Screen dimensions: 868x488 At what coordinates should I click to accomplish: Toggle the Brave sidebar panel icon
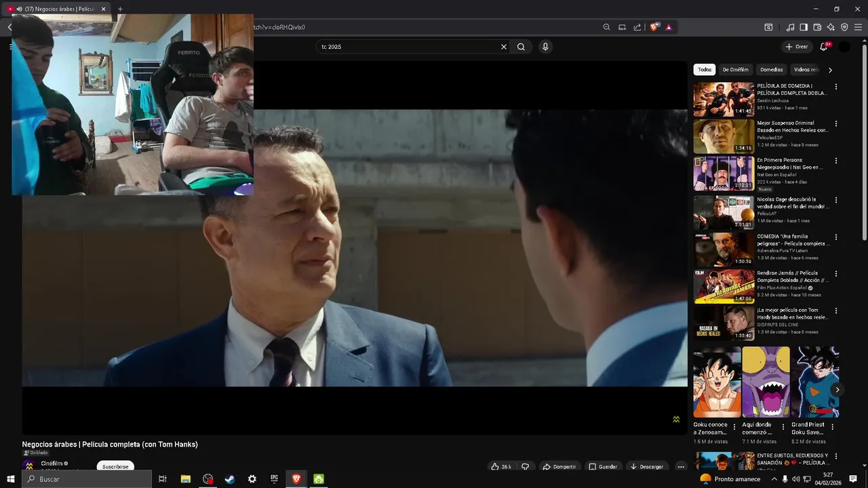[804, 27]
